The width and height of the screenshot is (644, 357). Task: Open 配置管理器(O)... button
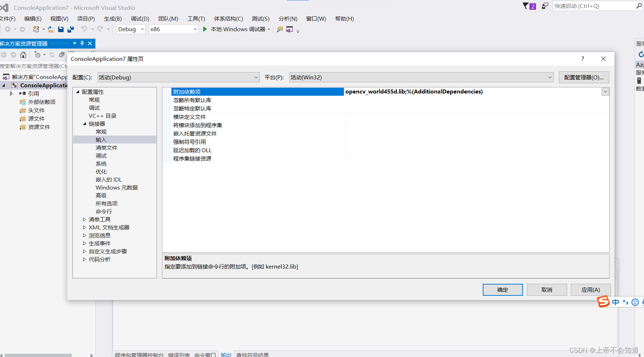tap(584, 77)
